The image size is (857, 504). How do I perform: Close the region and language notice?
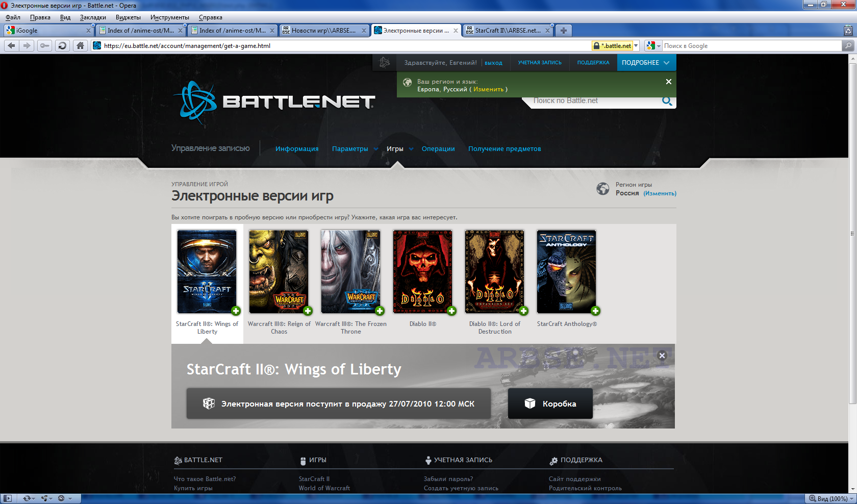coord(668,82)
